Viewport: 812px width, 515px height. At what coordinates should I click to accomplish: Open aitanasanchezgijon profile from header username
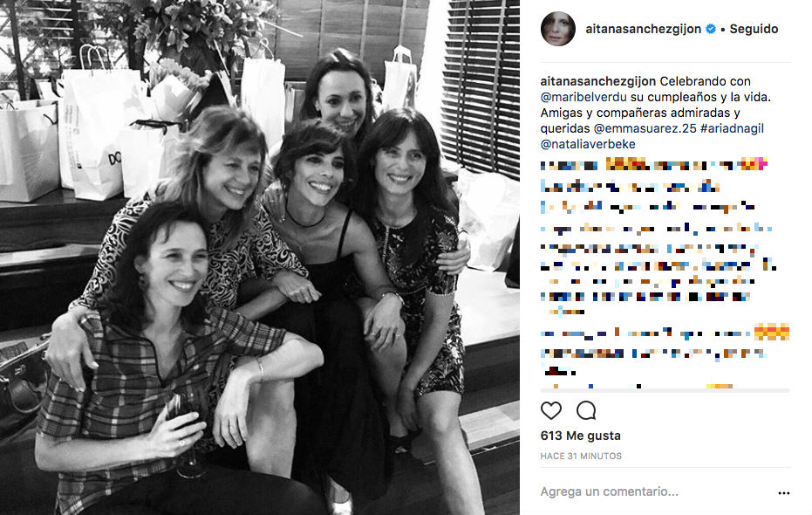643,29
